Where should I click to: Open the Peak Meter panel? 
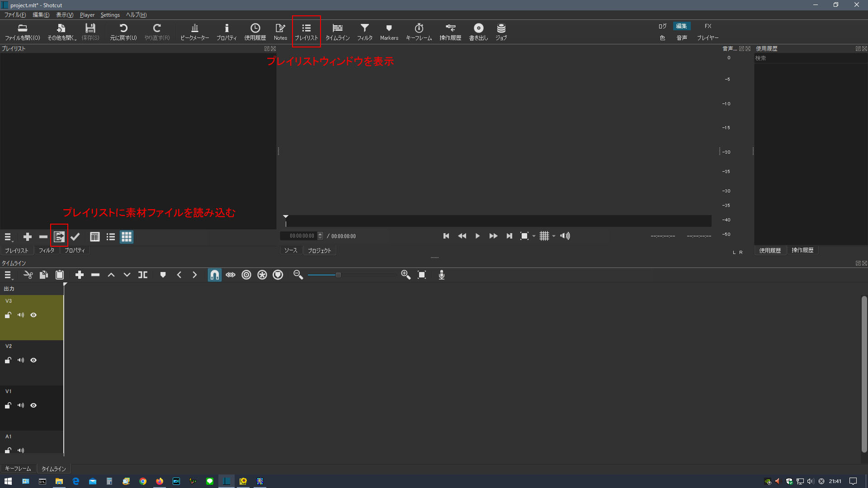pos(194,32)
